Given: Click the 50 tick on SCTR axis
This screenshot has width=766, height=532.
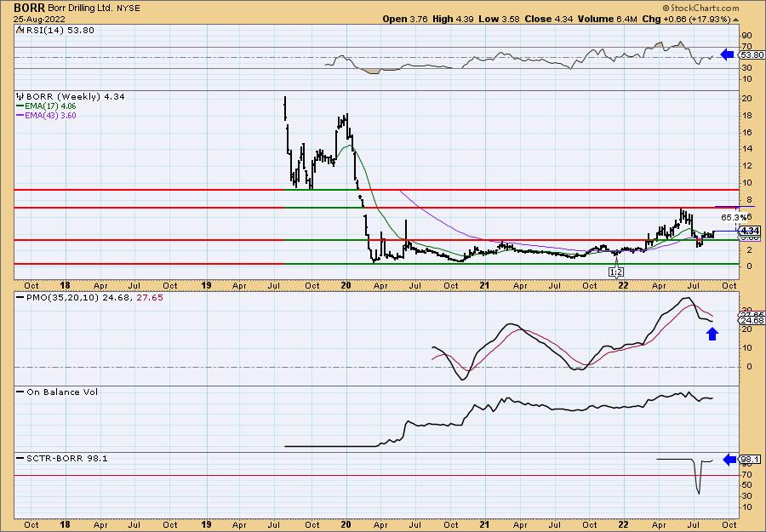Looking at the screenshot, I should point(747,484).
